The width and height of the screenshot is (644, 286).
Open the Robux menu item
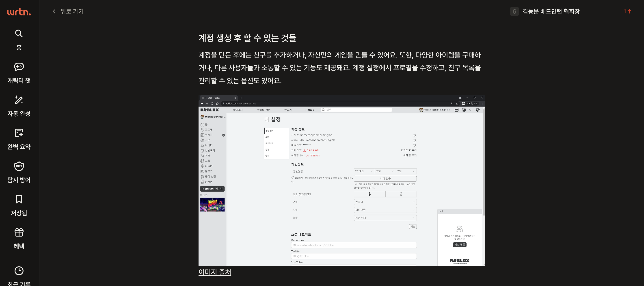pyautogui.click(x=309, y=110)
